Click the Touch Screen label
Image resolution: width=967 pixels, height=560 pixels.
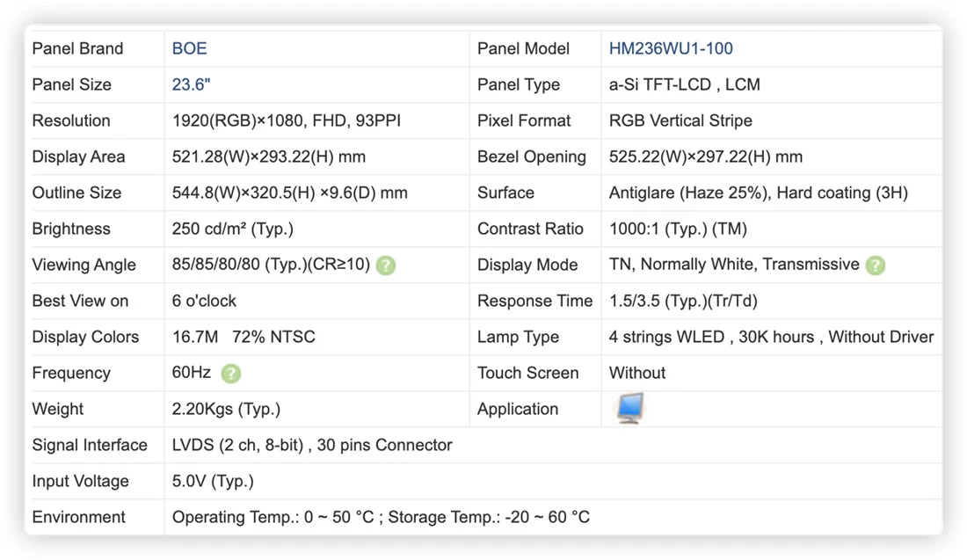tap(528, 373)
